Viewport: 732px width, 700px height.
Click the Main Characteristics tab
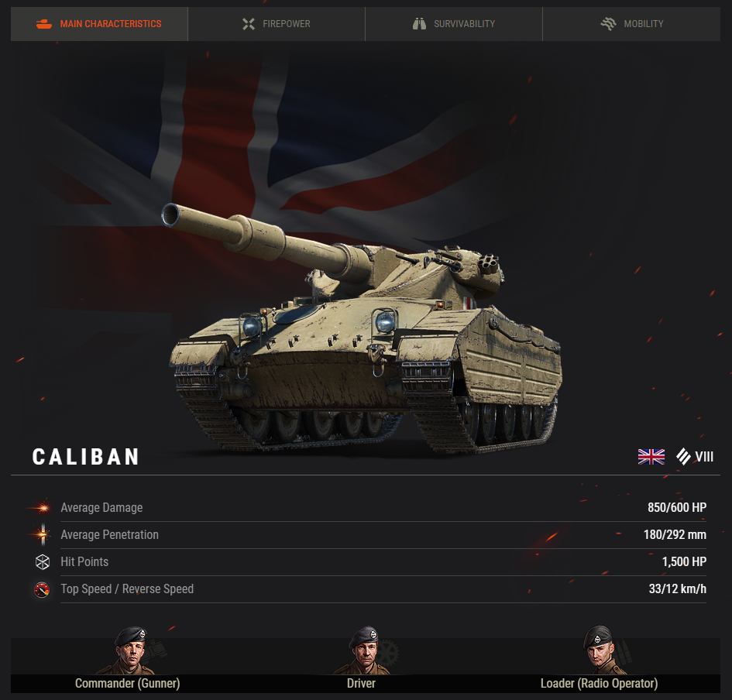click(x=99, y=24)
